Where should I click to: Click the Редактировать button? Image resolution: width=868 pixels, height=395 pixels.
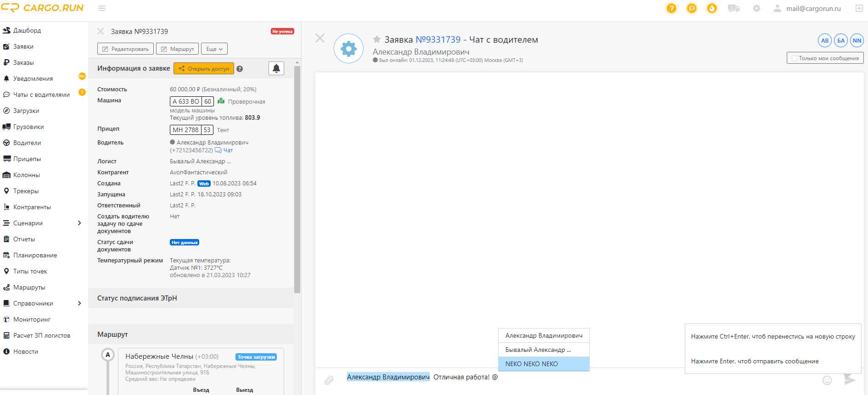(125, 49)
